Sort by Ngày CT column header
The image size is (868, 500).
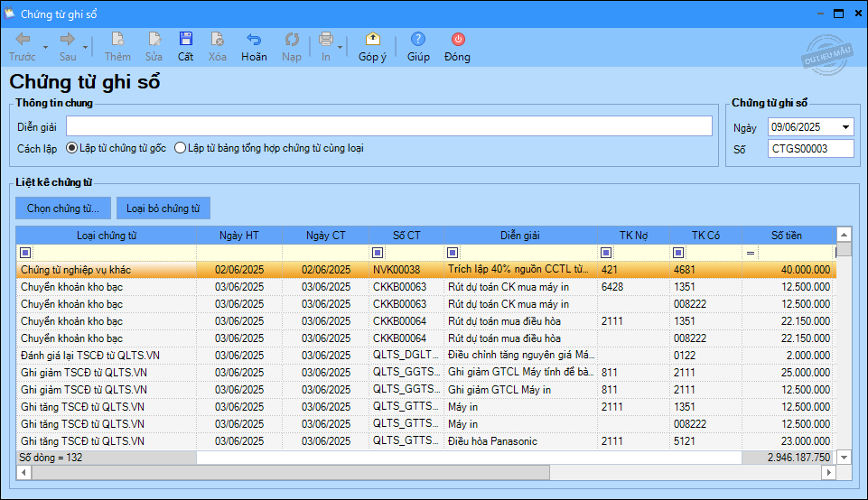325,236
